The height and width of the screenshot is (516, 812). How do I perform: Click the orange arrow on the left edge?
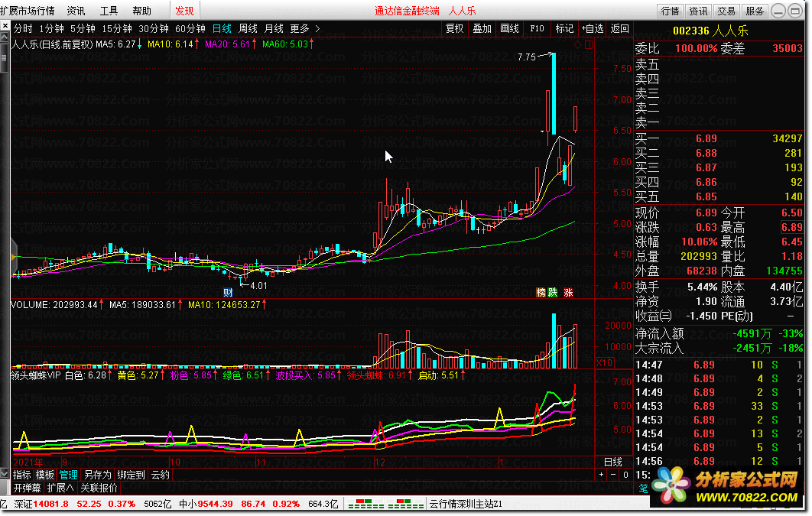(13, 257)
